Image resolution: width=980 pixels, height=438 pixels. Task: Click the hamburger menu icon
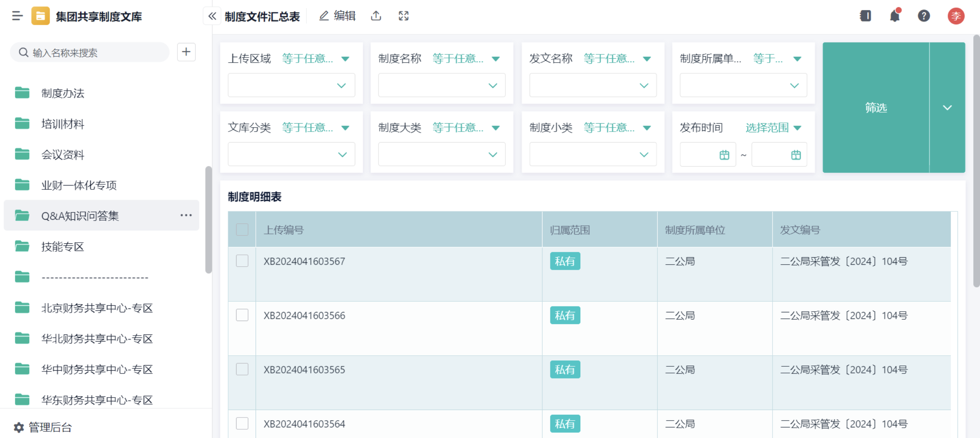[x=17, y=16]
